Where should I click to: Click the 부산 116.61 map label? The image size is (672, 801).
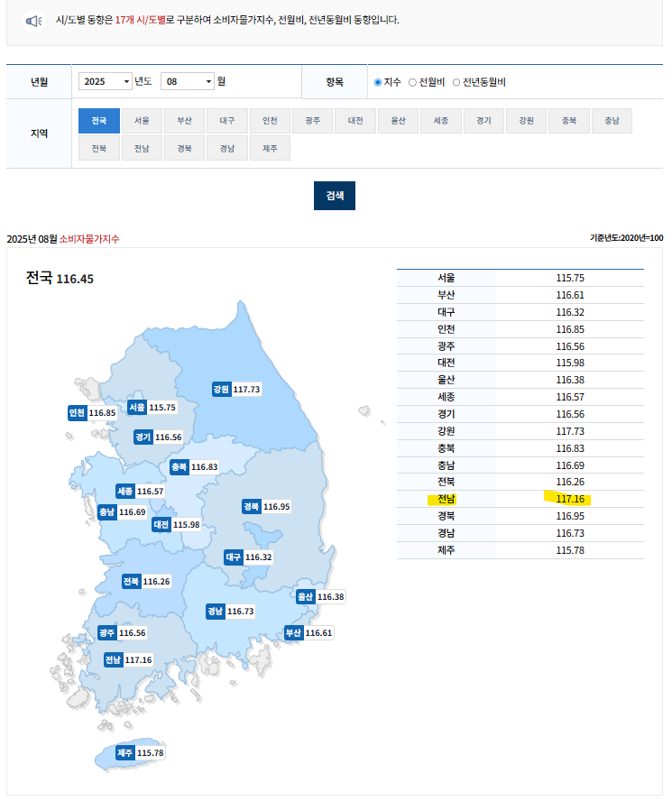coord(309,633)
